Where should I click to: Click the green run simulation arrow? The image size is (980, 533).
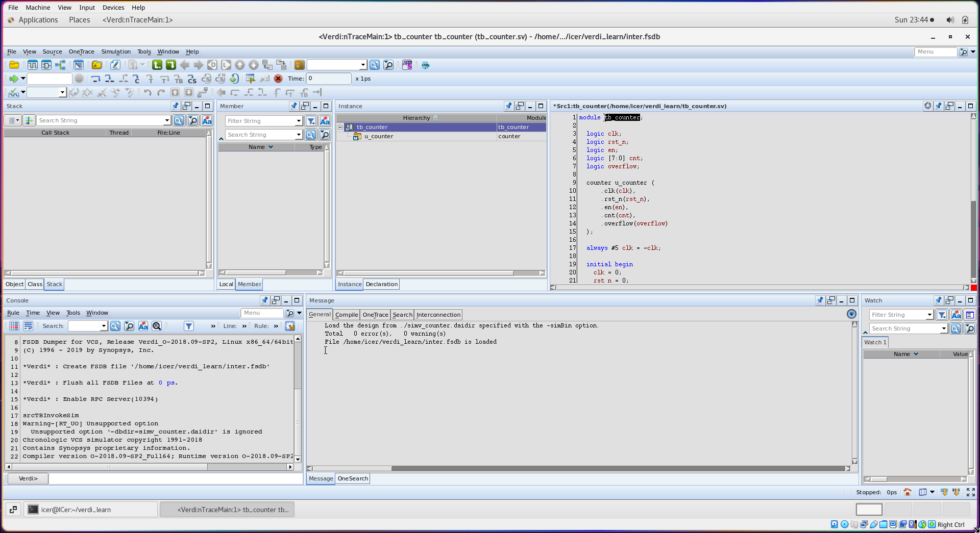tap(14, 79)
